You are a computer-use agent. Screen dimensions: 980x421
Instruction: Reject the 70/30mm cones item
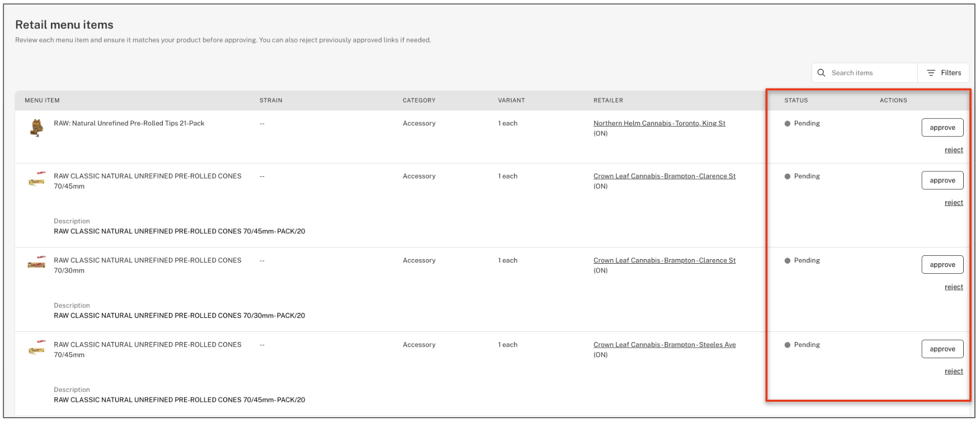click(954, 287)
